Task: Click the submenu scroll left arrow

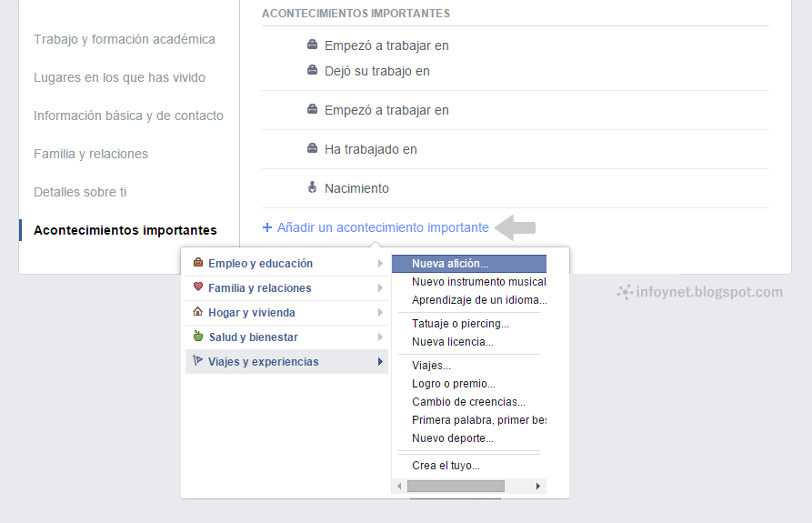Action: coord(399,487)
